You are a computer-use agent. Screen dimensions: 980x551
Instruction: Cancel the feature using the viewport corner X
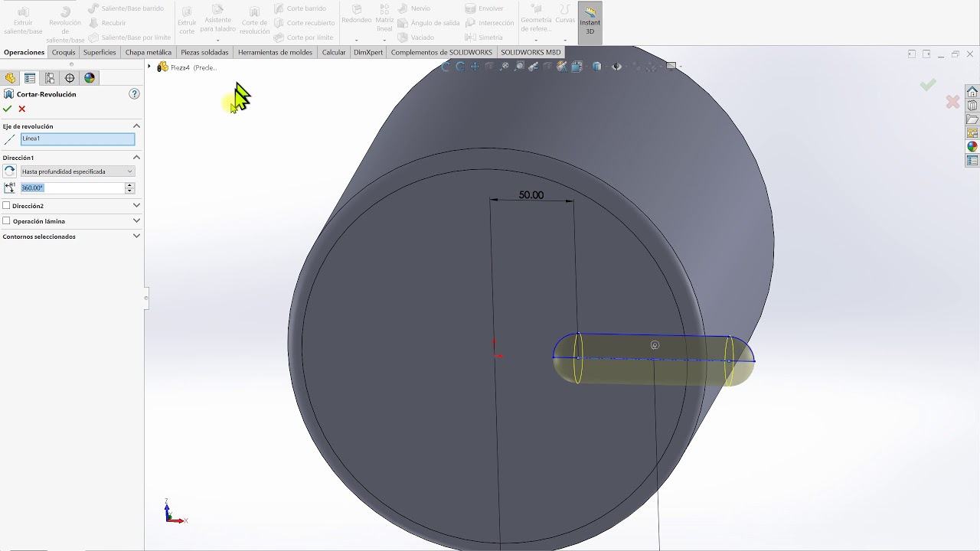pyautogui.click(x=952, y=102)
